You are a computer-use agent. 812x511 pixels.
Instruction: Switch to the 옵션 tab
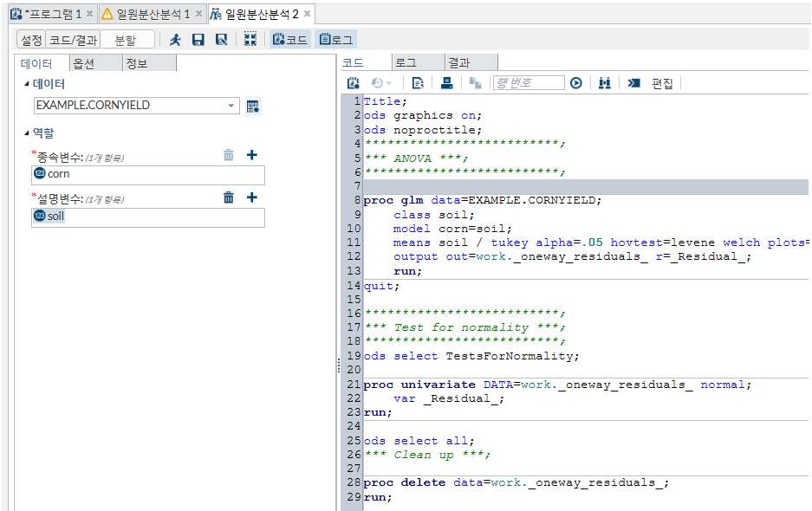click(84, 63)
